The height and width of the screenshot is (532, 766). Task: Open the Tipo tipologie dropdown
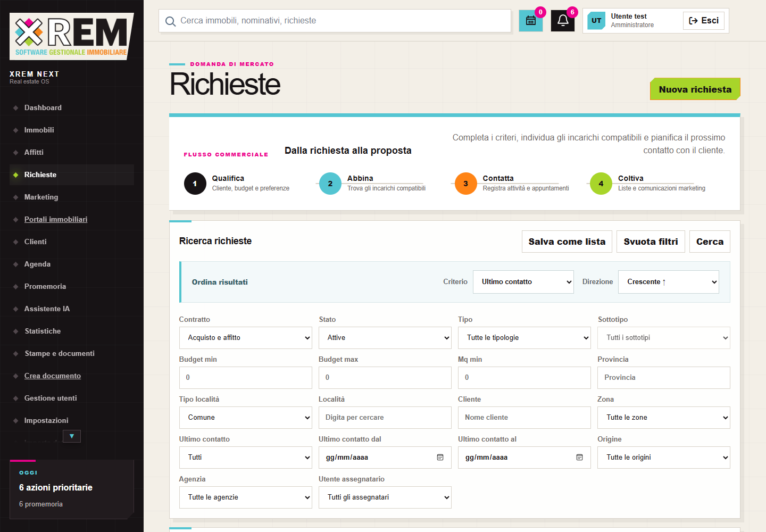point(524,338)
